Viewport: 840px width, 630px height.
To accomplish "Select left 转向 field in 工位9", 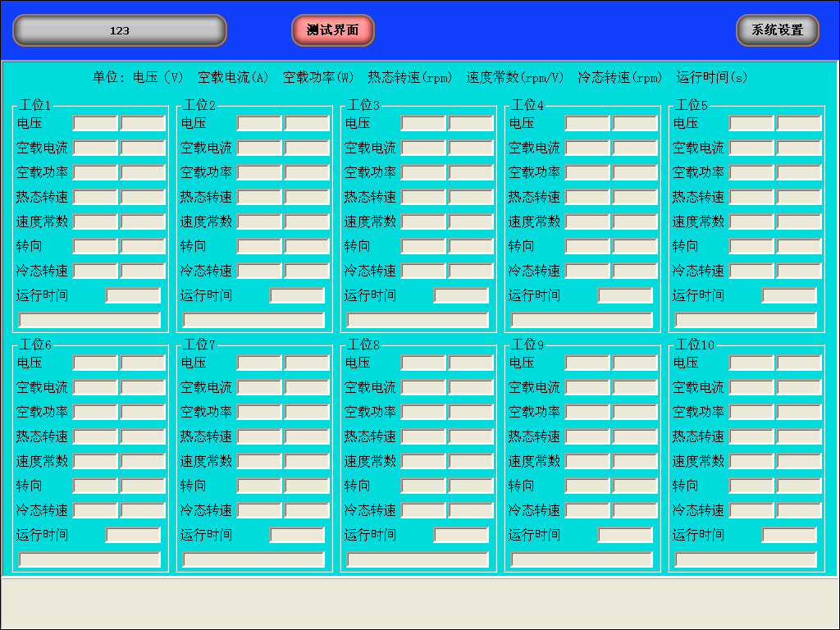I will 587,486.
